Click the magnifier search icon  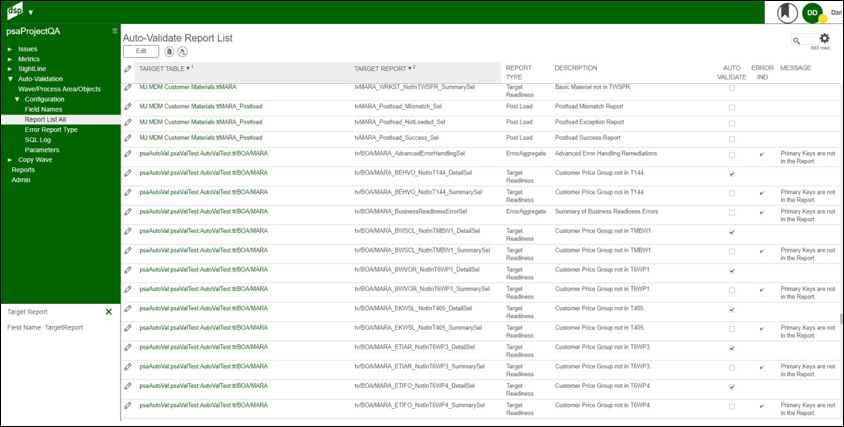(797, 40)
